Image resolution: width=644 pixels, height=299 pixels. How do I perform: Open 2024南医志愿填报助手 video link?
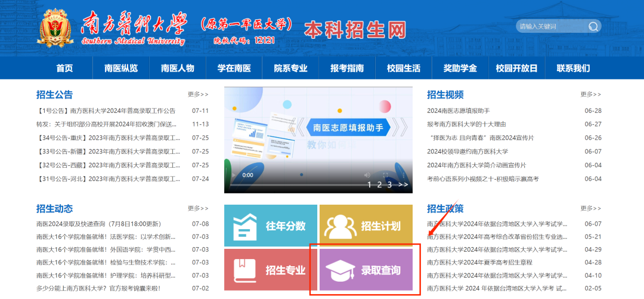(x=459, y=110)
